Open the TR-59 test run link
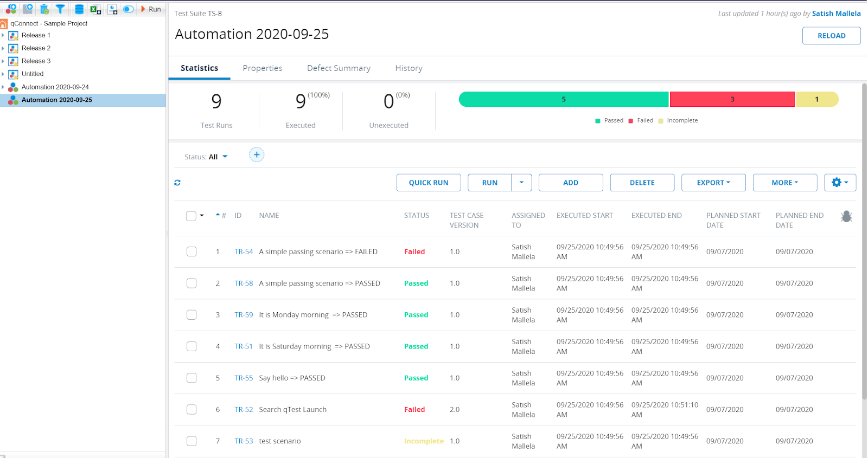This screenshot has height=458, width=868. [x=244, y=315]
